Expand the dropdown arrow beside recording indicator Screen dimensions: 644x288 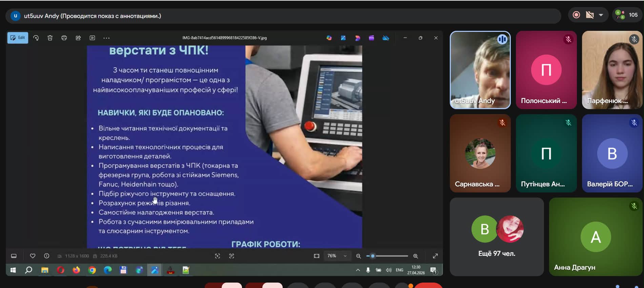click(x=601, y=15)
